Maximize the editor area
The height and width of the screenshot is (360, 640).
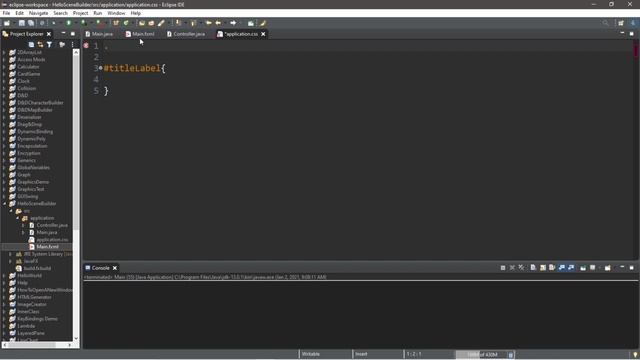click(x=631, y=33)
